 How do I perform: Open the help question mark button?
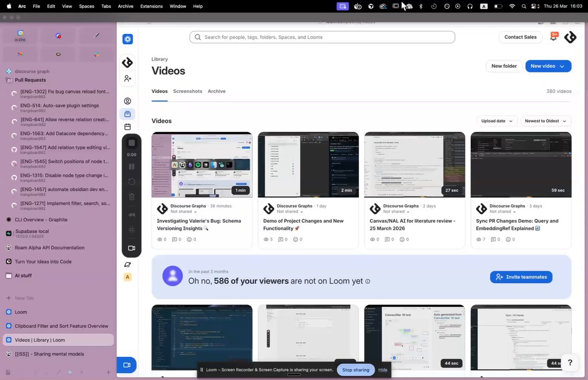pos(570,363)
